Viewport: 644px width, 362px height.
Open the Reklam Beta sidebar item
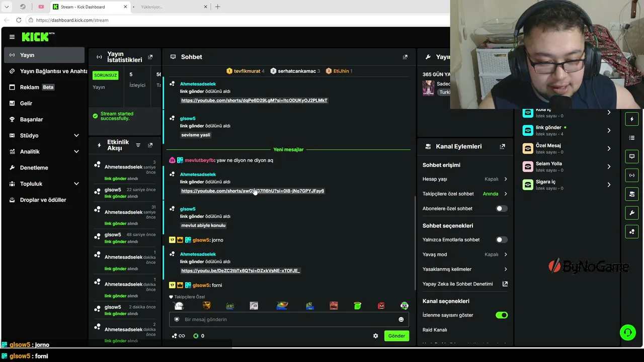point(44,87)
